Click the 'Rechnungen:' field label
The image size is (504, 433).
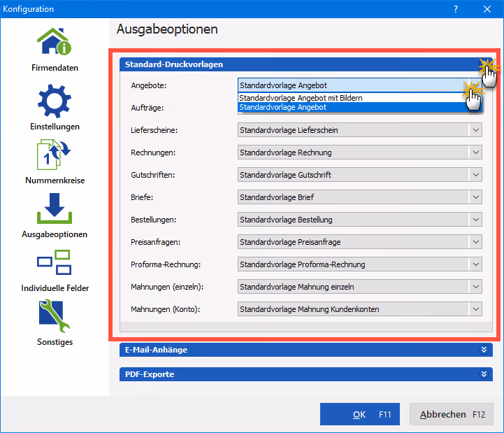(x=153, y=152)
